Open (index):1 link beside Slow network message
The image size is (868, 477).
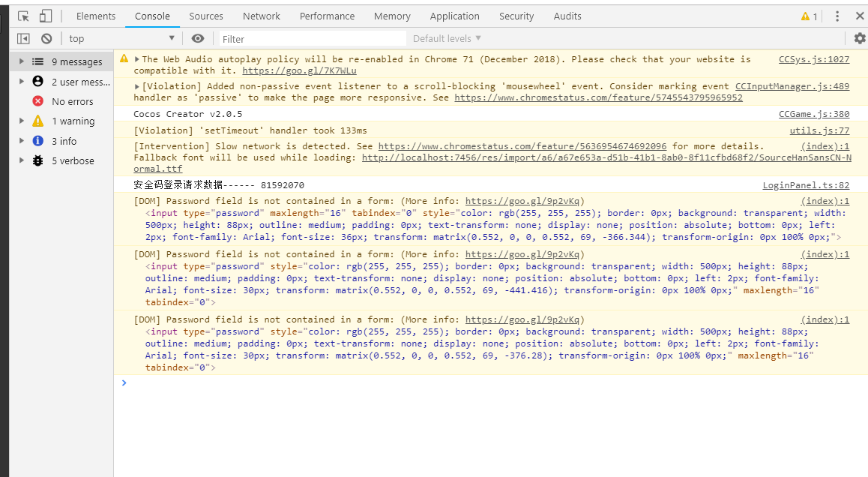point(825,146)
